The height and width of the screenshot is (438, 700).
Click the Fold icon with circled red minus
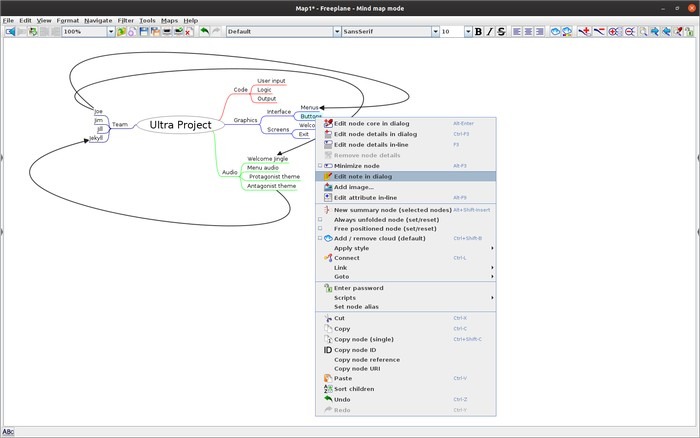630,31
